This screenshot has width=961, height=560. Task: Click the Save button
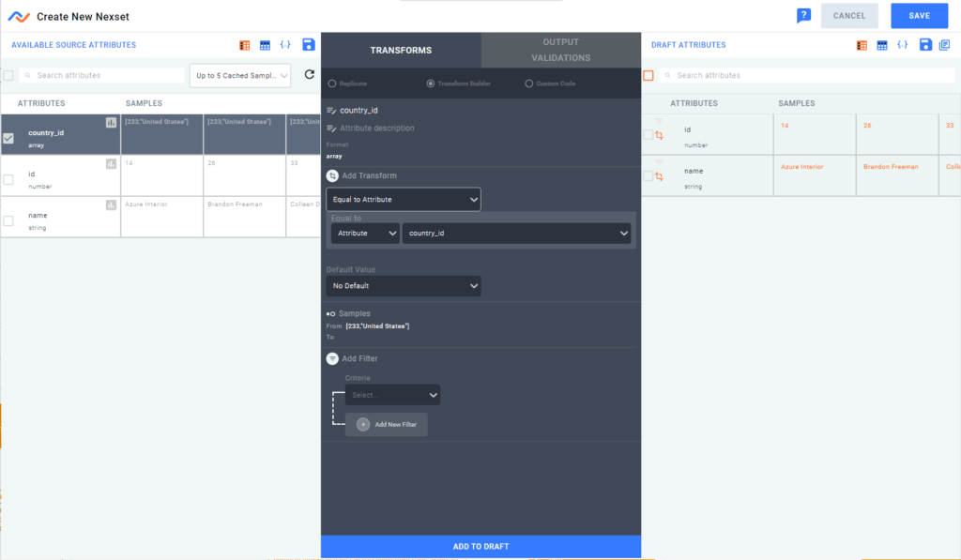tap(920, 16)
